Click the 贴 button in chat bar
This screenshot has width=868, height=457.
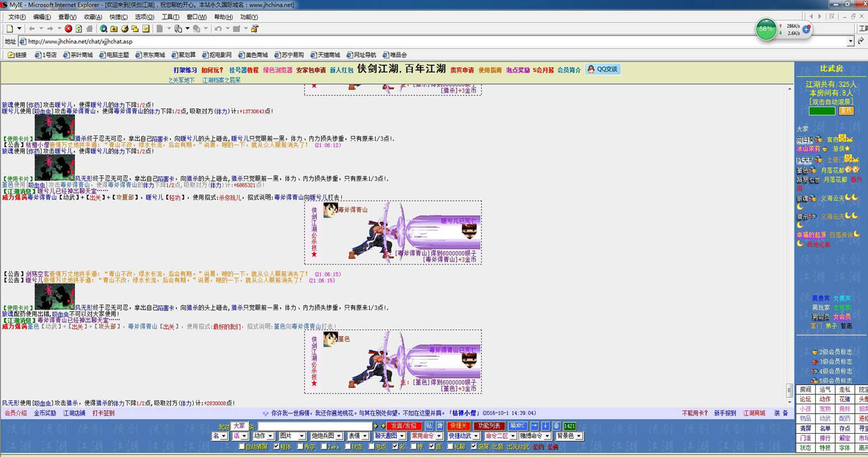[x=429, y=426]
